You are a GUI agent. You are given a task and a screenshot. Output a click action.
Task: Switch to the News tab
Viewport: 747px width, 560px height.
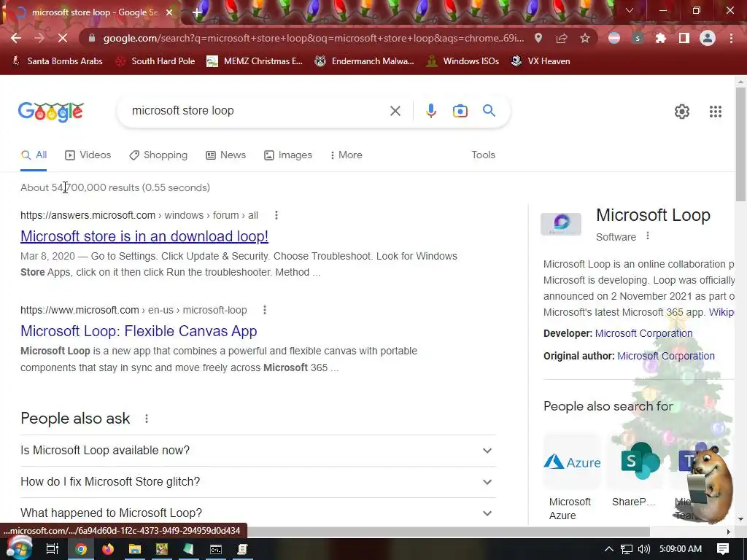point(226,155)
